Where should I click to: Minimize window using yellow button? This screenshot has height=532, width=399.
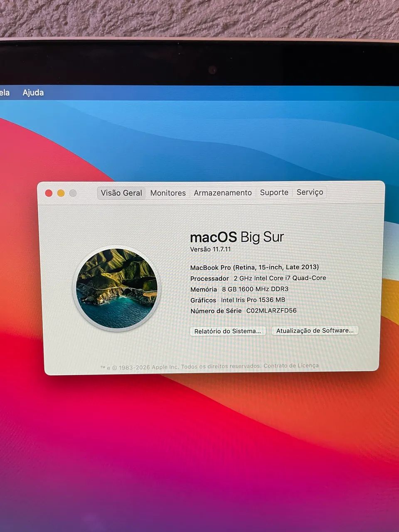[x=61, y=193]
